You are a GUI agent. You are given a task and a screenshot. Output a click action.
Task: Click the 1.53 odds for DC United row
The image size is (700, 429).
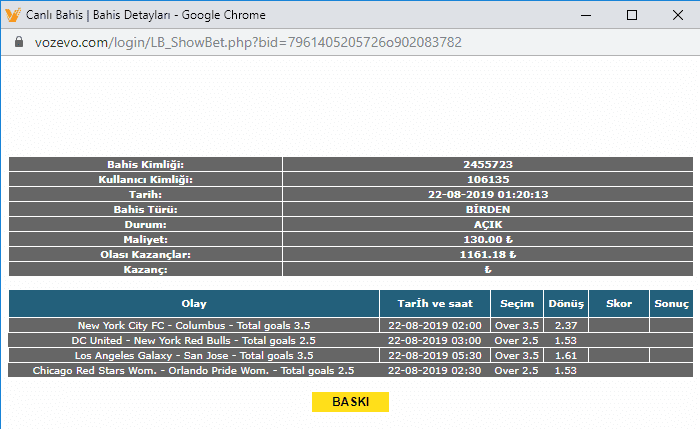[x=566, y=341]
